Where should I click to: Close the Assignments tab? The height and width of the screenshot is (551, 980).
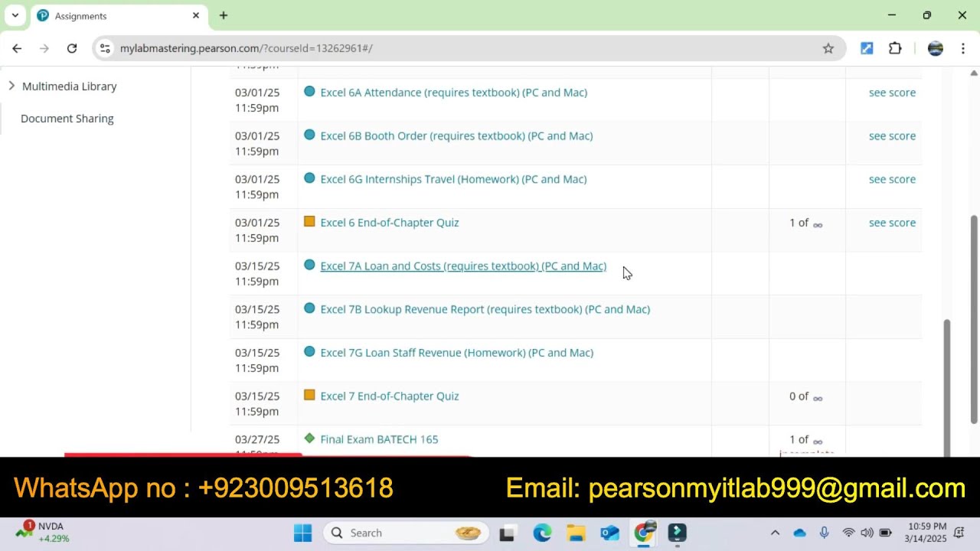[196, 15]
